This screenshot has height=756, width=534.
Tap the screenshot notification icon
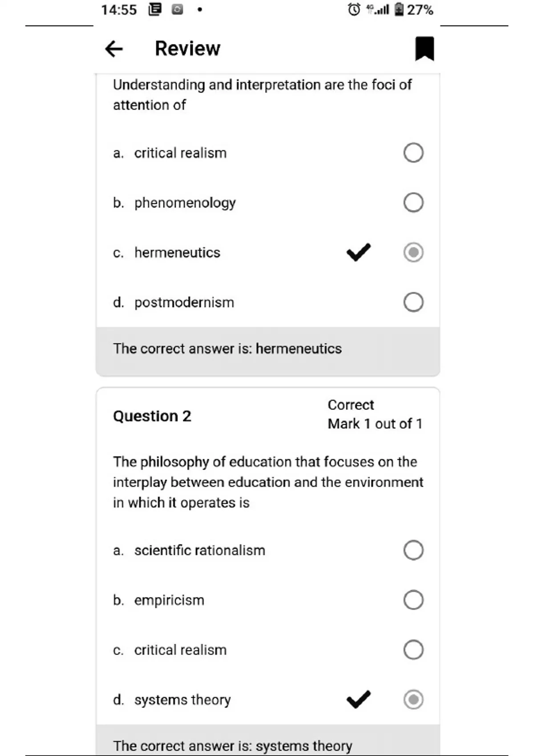177,9
